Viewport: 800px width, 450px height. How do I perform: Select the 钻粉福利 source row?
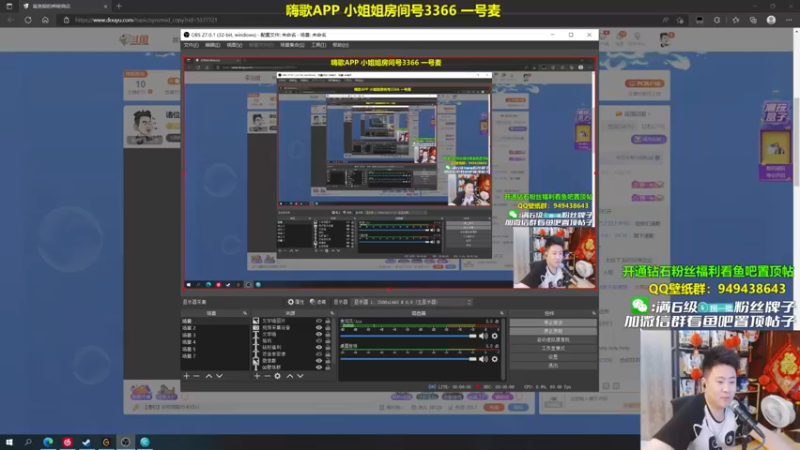[292, 347]
